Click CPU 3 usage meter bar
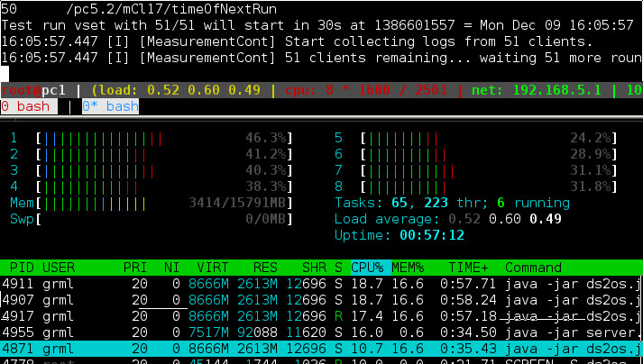Viewport: 643px width, 364px height. tap(164, 170)
